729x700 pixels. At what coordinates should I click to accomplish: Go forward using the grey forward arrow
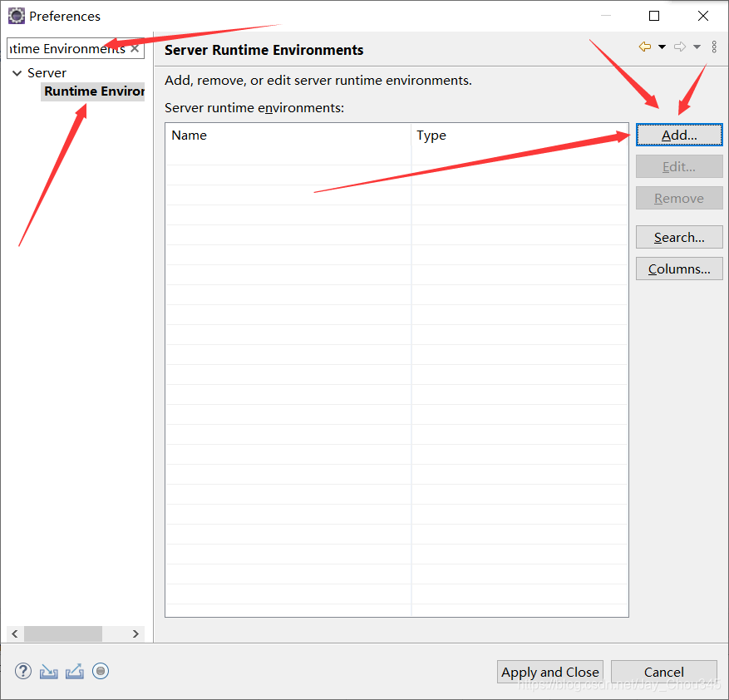click(x=680, y=47)
